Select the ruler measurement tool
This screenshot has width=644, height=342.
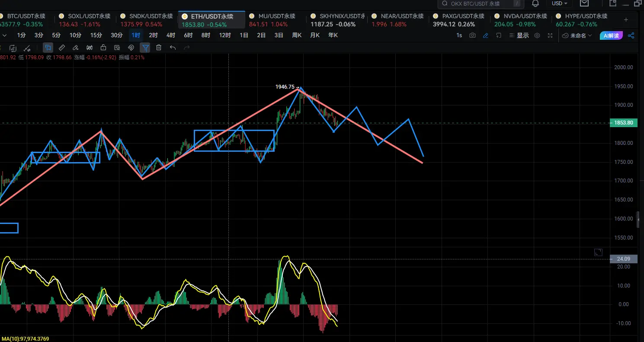tap(62, 48)
